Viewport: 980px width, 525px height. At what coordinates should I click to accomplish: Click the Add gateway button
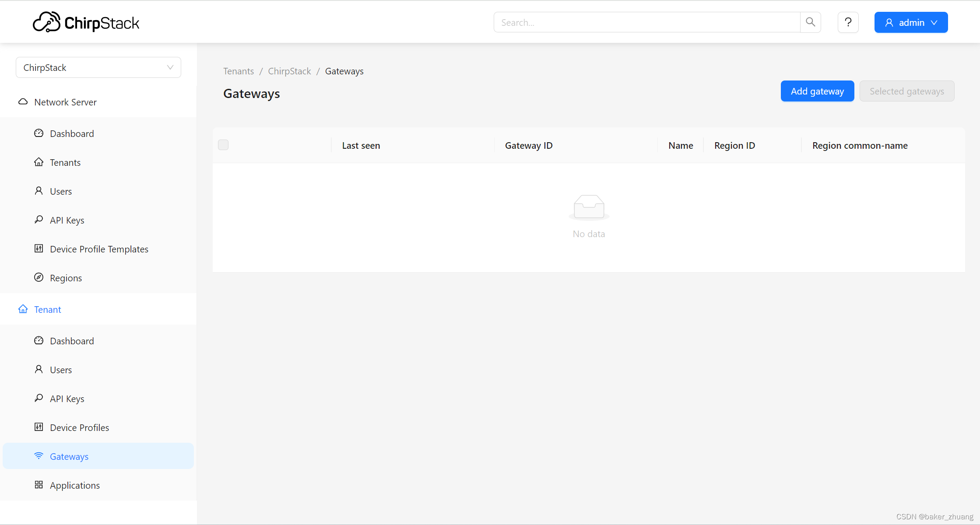click(x=817, y=91)
